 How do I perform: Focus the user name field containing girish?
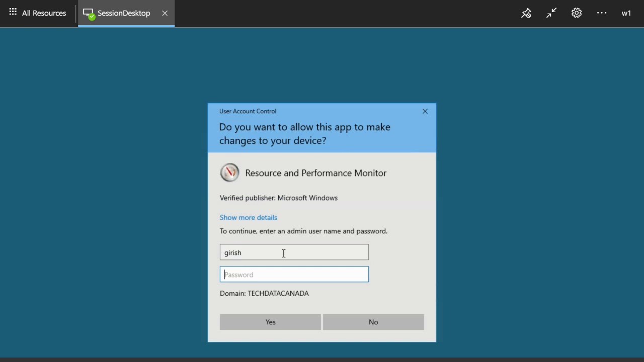point(294,252)
